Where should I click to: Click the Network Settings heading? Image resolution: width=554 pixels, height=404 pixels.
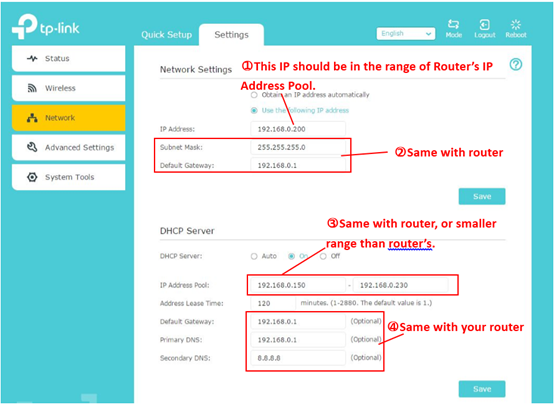point(196,70)
